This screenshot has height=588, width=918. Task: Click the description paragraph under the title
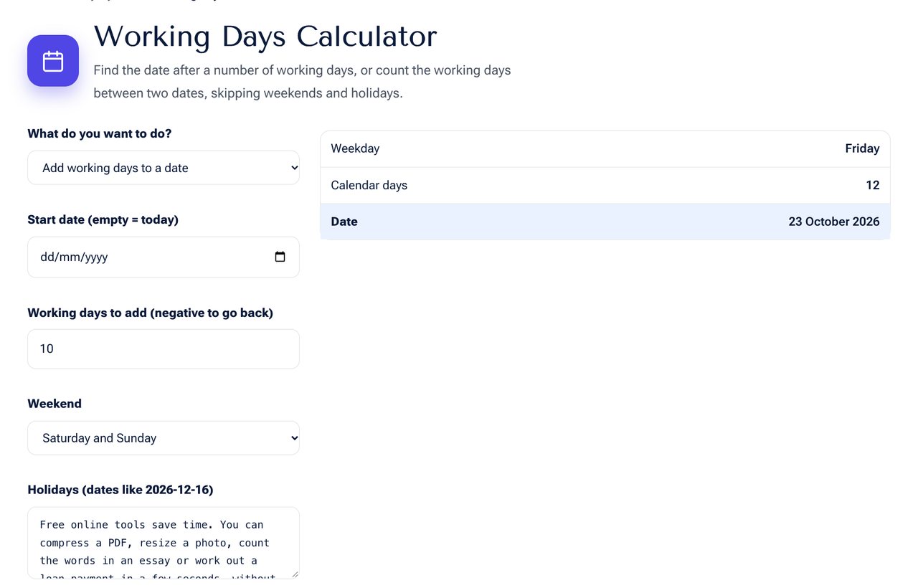[x=302, y=82]
